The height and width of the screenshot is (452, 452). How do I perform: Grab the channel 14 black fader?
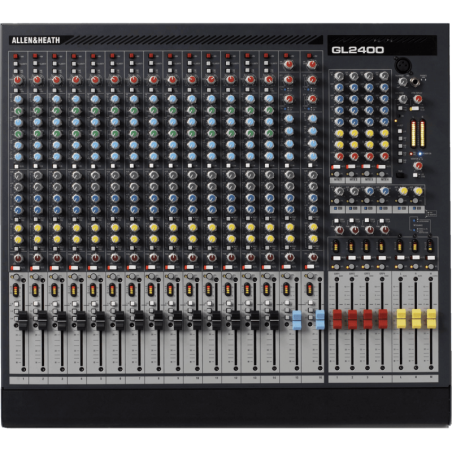(x=274, y=320)
